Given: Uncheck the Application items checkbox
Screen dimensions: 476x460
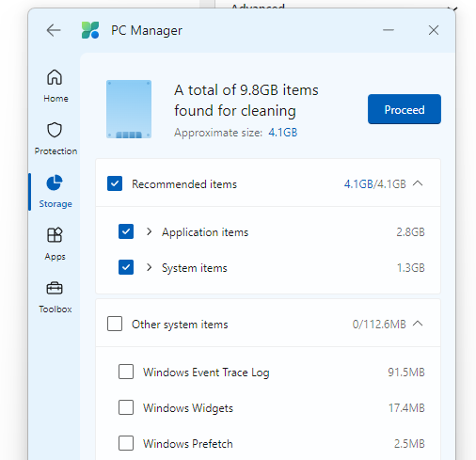Looking at the screenshot, I should (126, 231).
